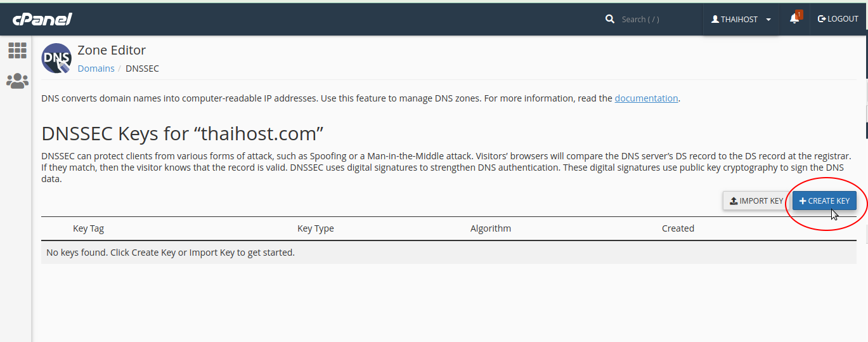Open the notifications bell

coord(794,19)
